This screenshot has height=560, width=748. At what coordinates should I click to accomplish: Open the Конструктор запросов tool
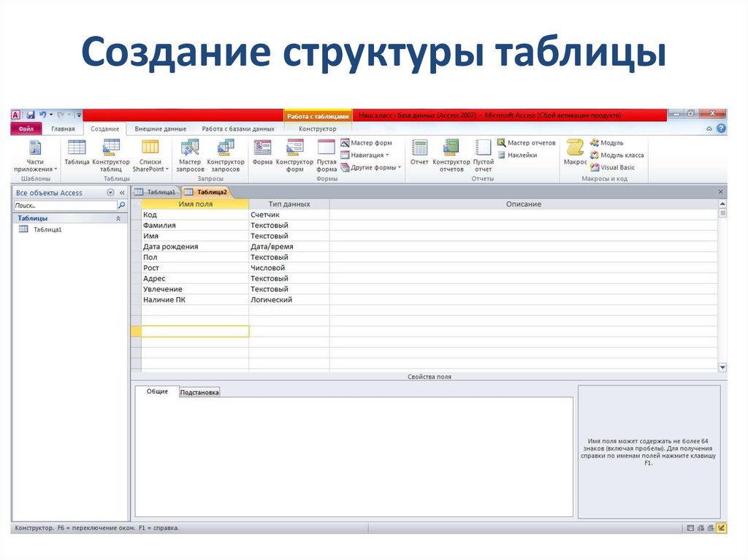click(x=224, y=156)
